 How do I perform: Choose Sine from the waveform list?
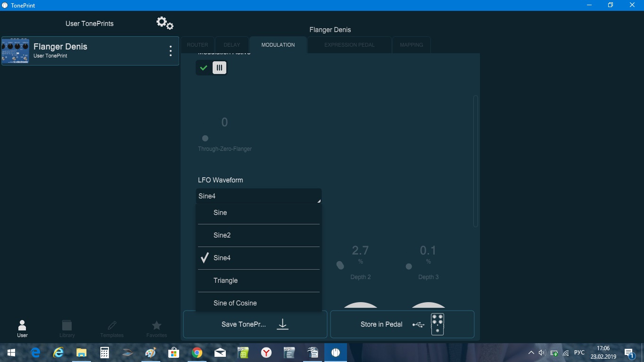point(259,213)
